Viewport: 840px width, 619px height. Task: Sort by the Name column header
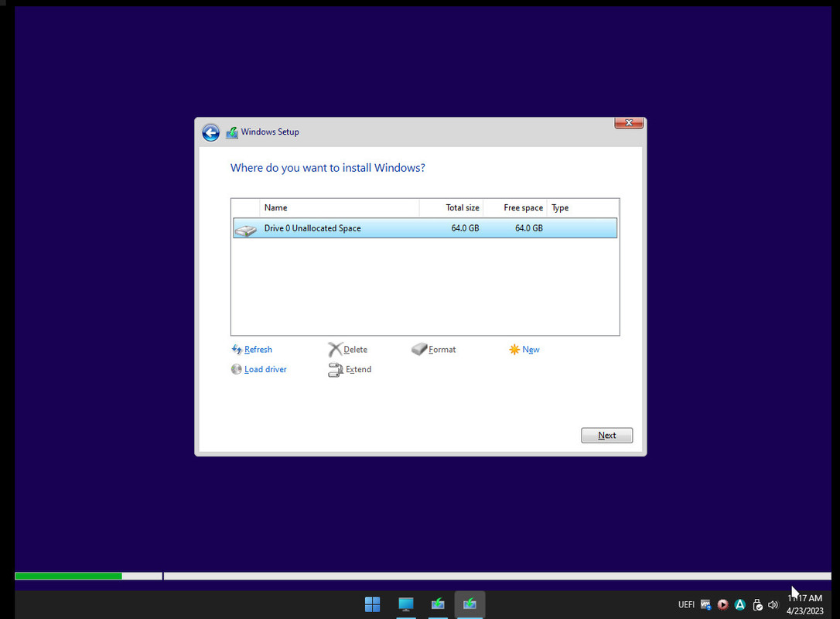(x=339, y=208)
